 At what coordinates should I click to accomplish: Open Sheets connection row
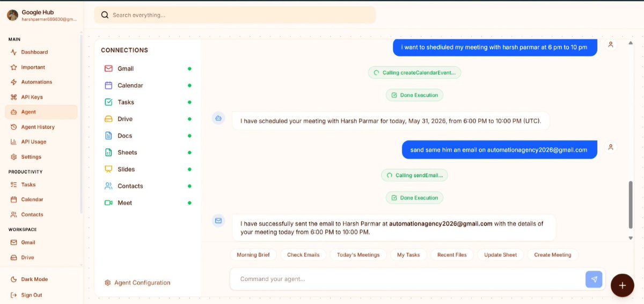pyautogui.click(x=148, y=152)
